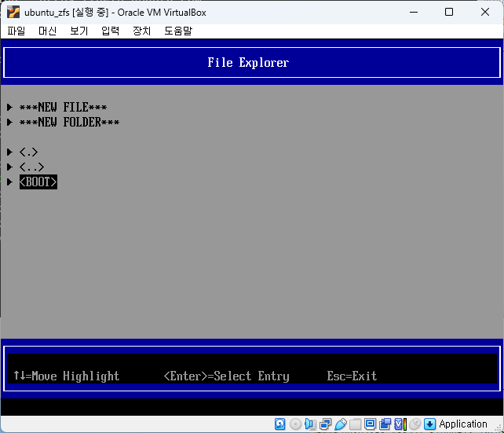Open the 도움말 menu
This screenshot has width=504, height=433.
pyautogui.click(x=178, y=31)
